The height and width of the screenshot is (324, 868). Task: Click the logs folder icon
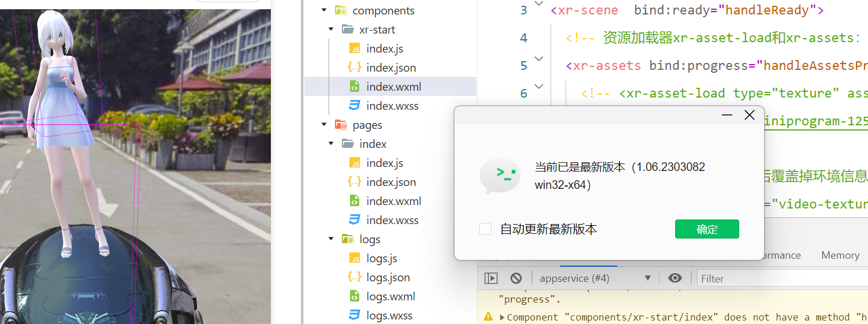click(x=348, y=239)
